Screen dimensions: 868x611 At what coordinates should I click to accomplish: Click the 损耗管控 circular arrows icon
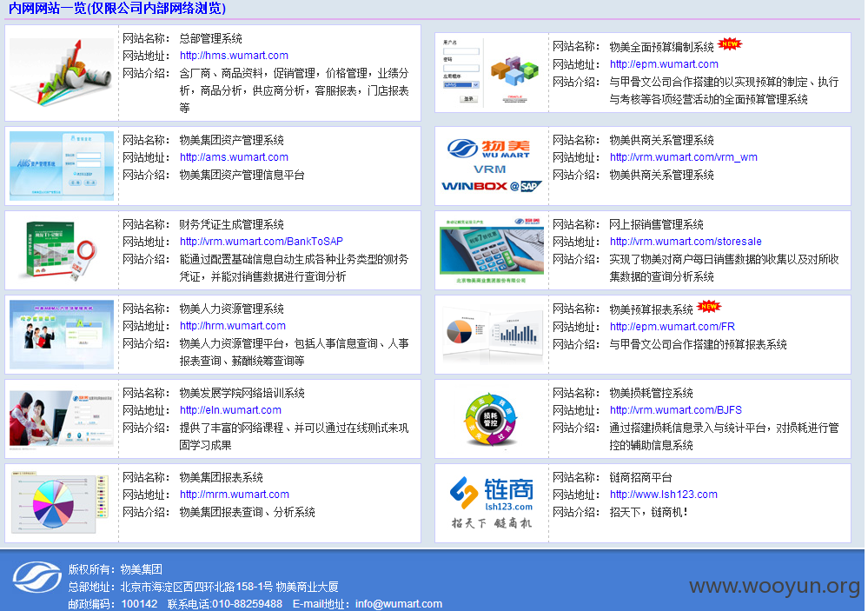[x=490, y=419]
